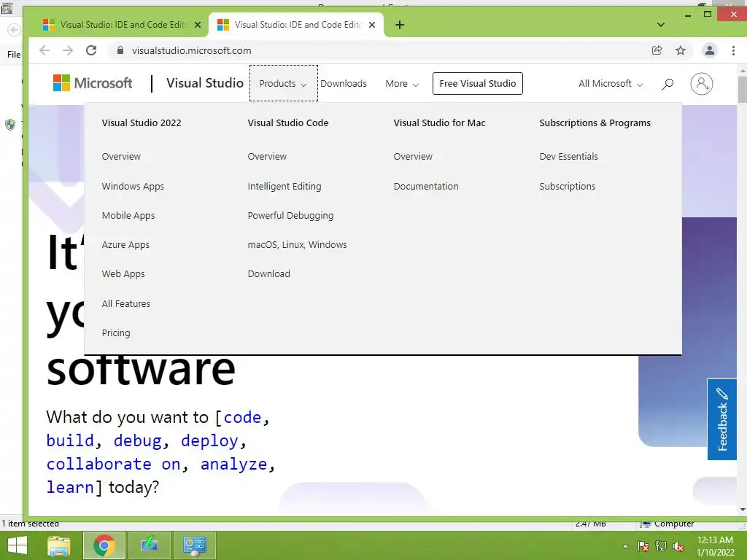The image size is (747, 560).
Task: Expand the All Microsoft dropdown
Action: click(x=611, y=84)
